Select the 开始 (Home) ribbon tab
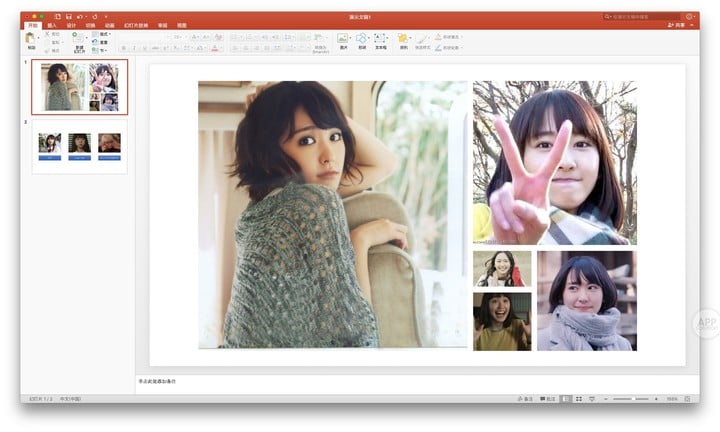The width and height of the screenshot is (720, 432). [33, 25]
